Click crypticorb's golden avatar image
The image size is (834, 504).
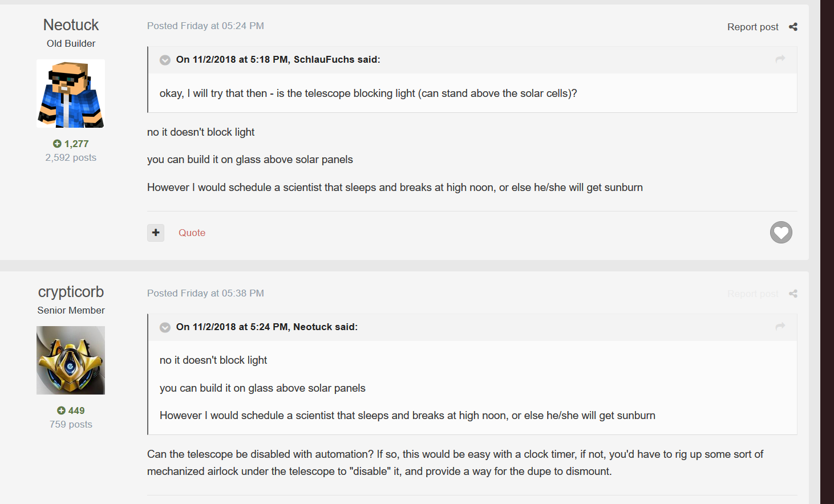[x=71, y=360]
